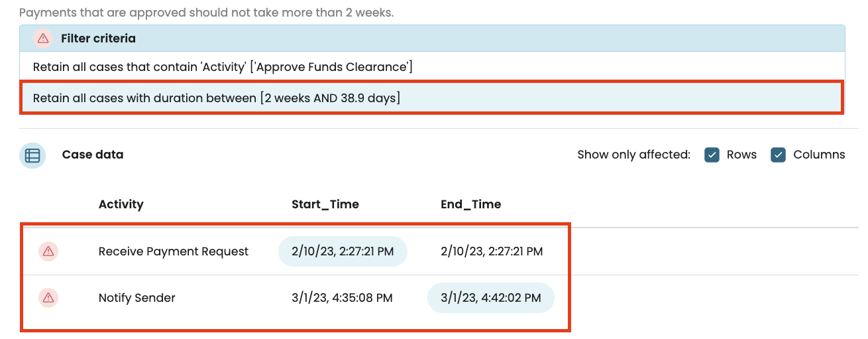This screenshot has width=868, height=339.
Task: Uncheck the Columns checkbox
Action: click(779, 155)
